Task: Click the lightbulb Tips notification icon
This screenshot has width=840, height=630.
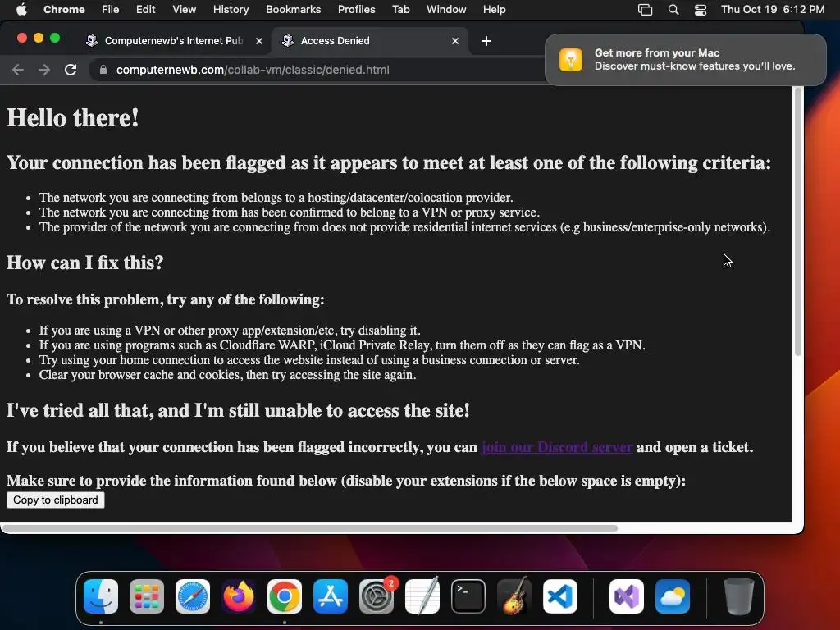Action: (571, 59)
